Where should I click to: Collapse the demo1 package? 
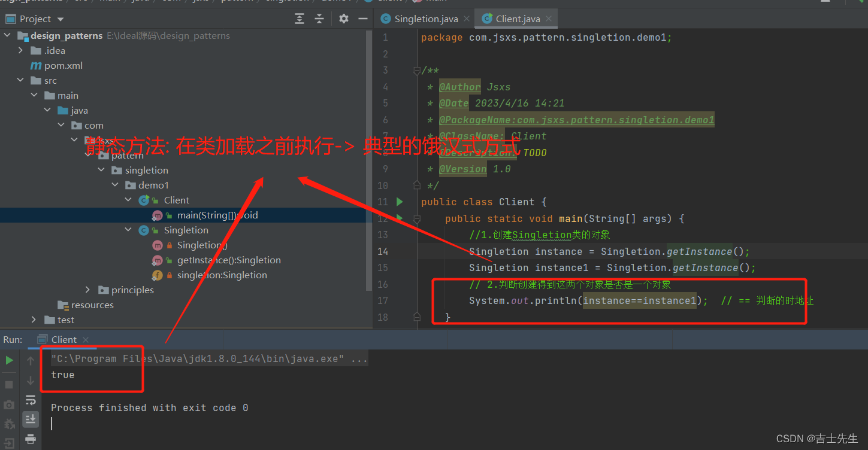coord(114,186)
